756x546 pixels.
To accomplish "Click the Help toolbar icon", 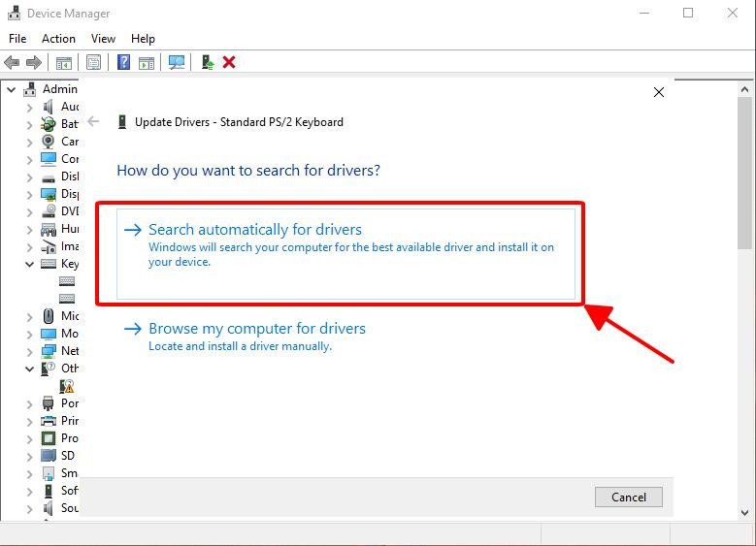I will coord(123,62).
